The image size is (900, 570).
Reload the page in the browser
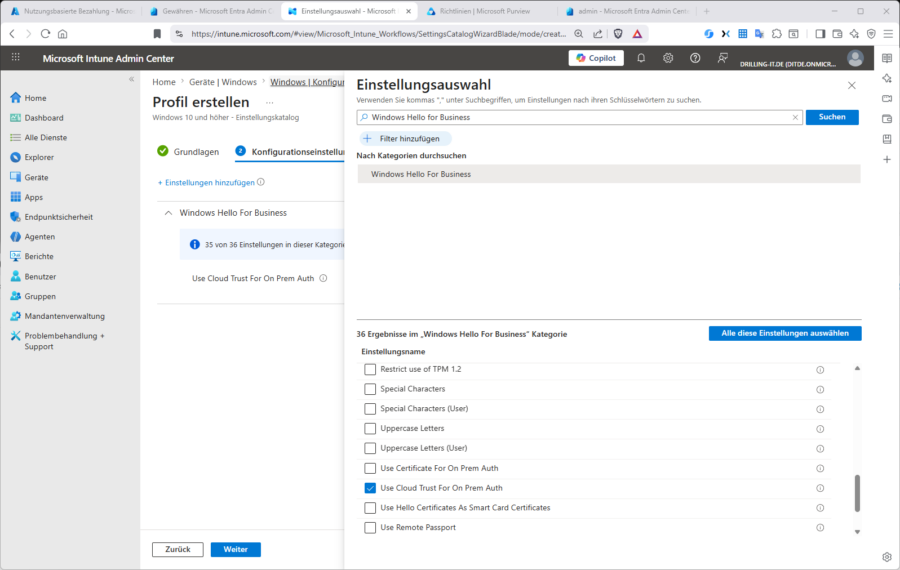(x=45, y=34)
